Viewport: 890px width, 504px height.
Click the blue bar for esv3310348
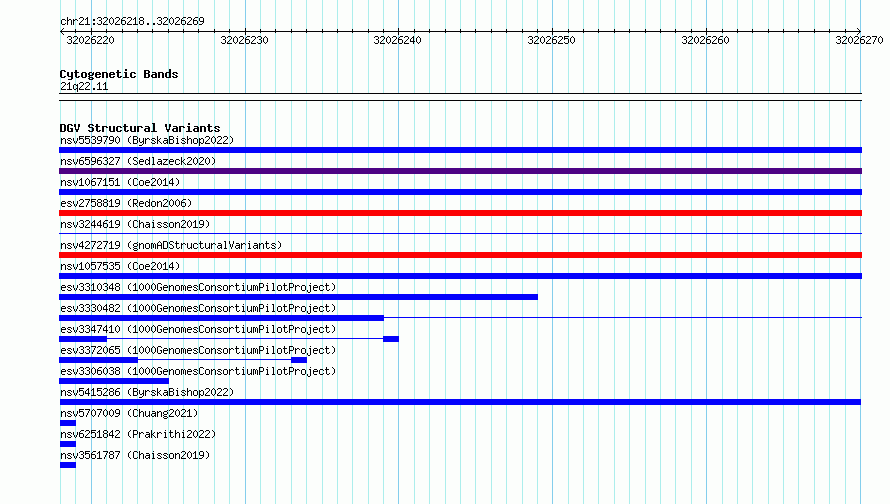(x=299, y=297)
